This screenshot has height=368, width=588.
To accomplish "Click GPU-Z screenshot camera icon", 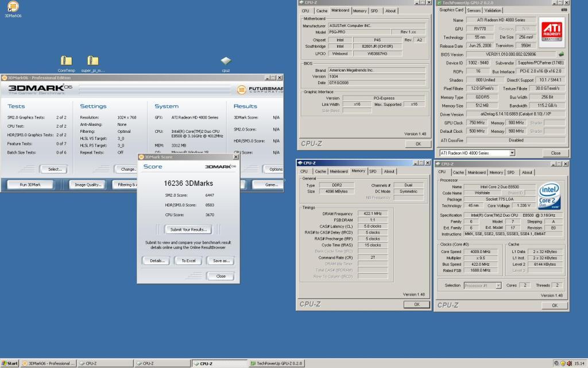I will pyautogui.click(x=564, y=10).
